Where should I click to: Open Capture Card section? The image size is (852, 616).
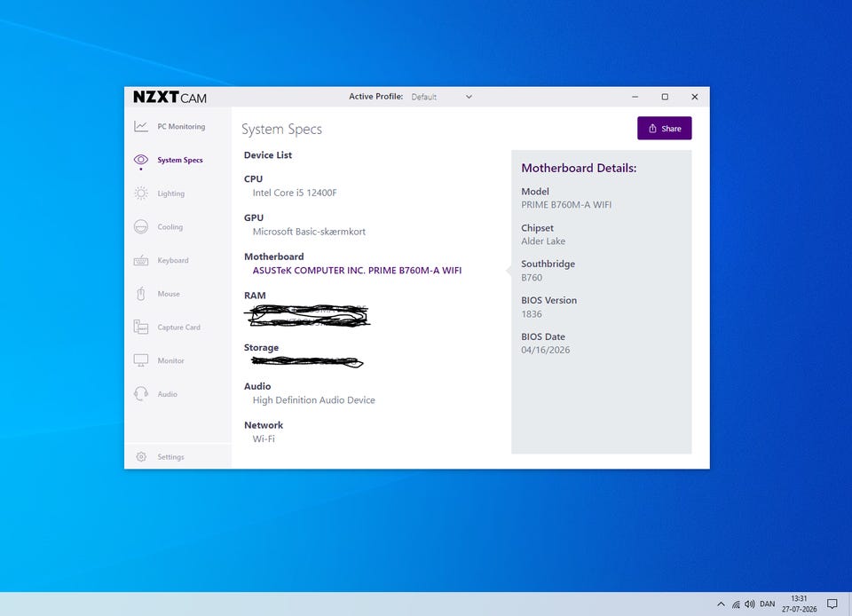[x=178, y=327]
